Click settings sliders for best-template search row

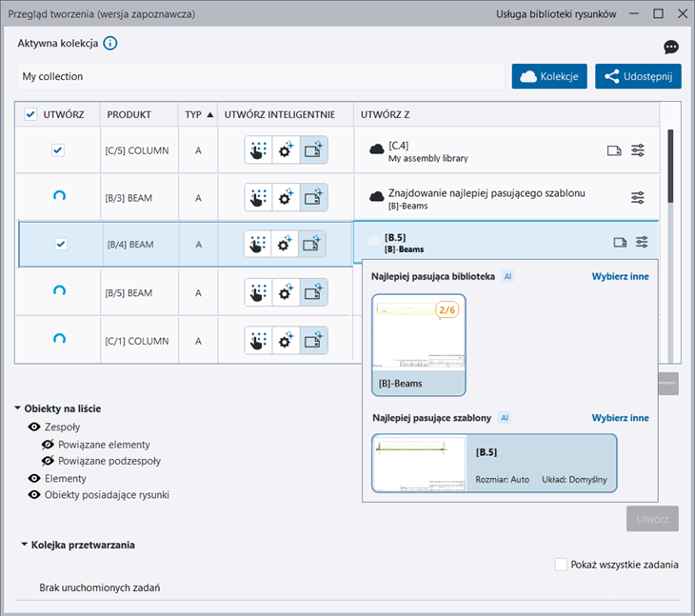(638, 197)
